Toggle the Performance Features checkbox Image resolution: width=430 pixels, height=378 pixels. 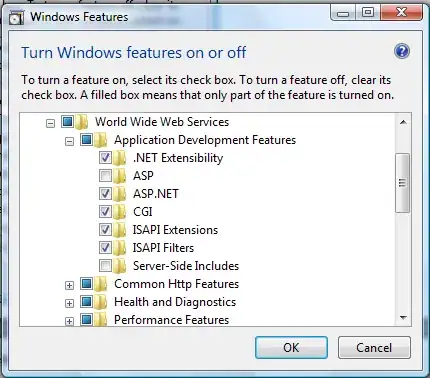coord(86,320)
